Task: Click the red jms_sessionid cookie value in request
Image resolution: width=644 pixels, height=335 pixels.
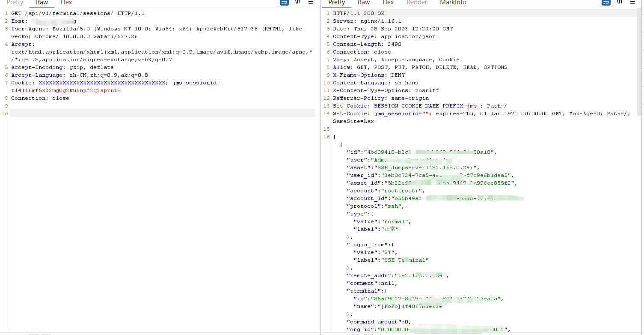Action: click(66, 90)
